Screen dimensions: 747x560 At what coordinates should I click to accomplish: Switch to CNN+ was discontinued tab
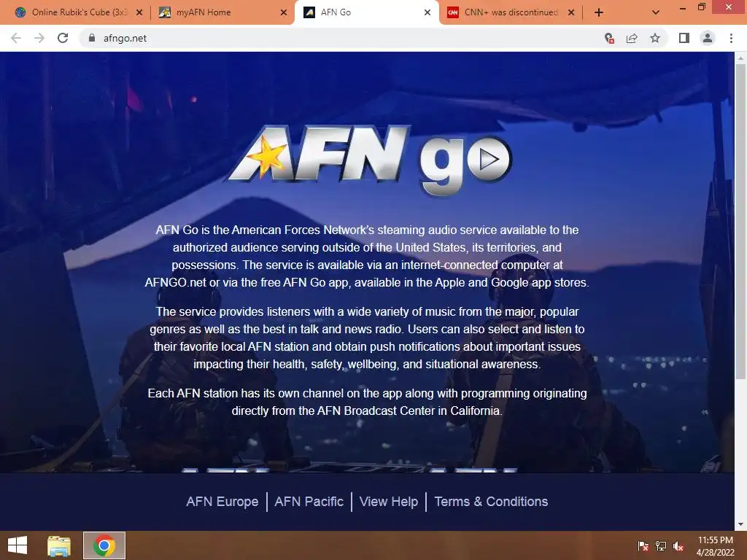(510, 12)
